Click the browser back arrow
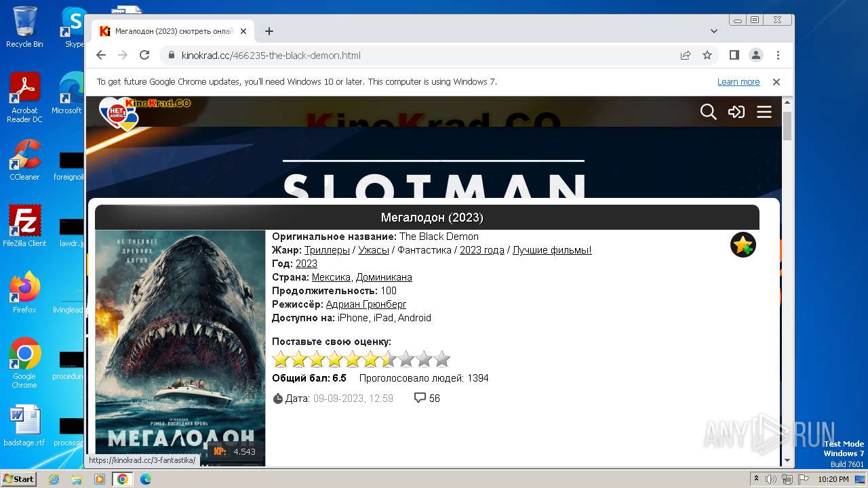The image size is (868, 488). click(101, 55)
